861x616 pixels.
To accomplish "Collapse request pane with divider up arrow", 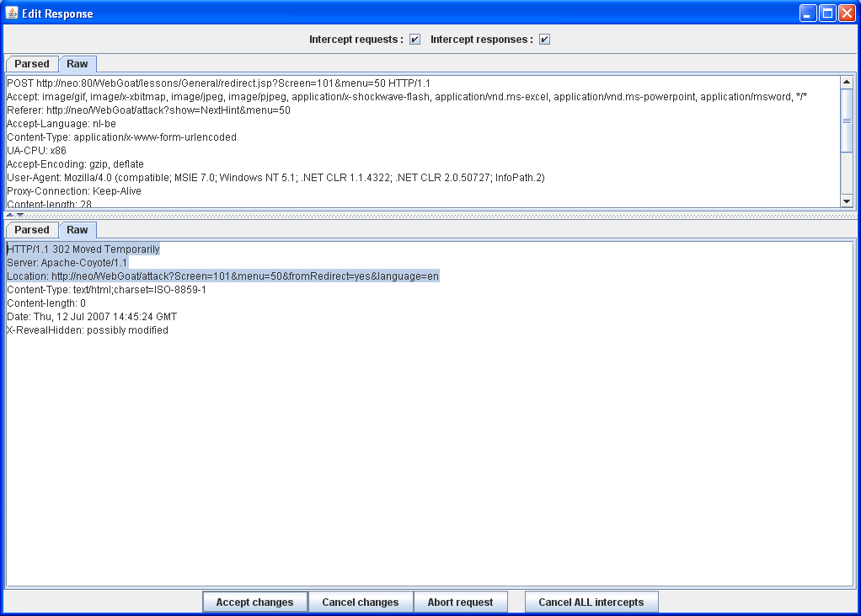I will pyautogui.click(x=9, y=215).
